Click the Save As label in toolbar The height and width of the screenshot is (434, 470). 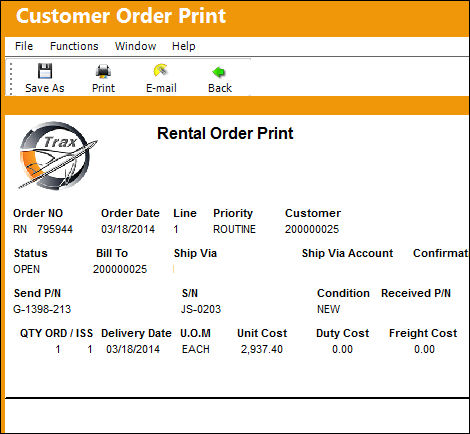[x=45, y=88]
